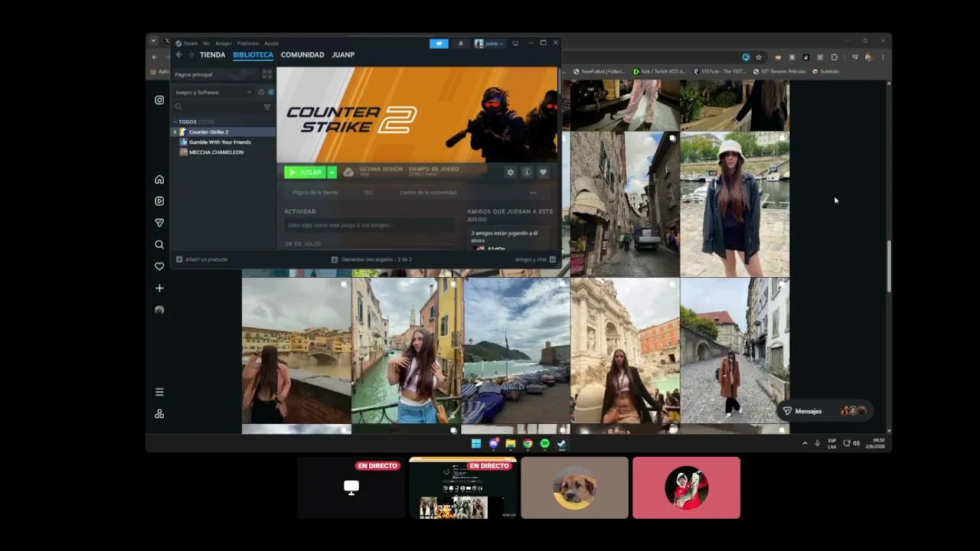Click Steam's back navigation arrow
The height and width of the screenshot is (551, 980).
(179, 55)
